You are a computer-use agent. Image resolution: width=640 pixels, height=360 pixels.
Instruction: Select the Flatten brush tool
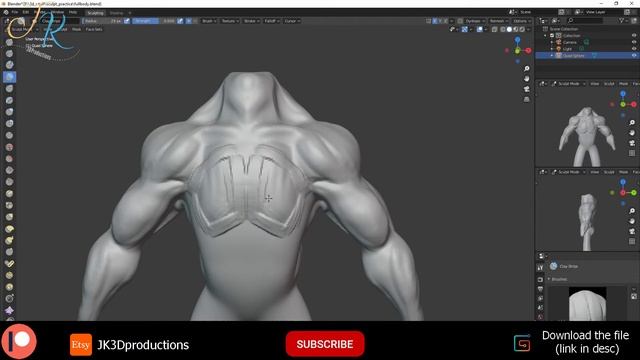9,158
